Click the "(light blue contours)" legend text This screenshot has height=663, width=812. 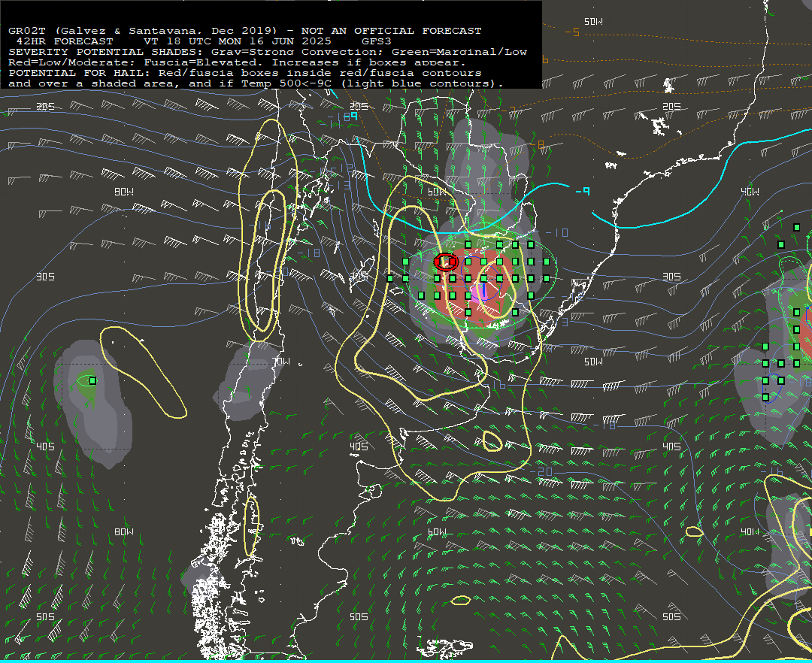[422, 83]
